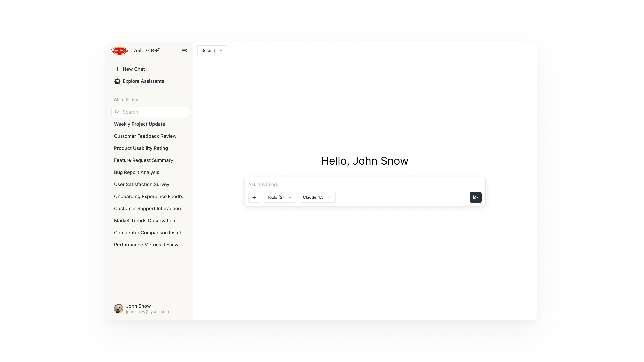The image size is (644, 362).
Task: Click John Snow's profile avatar
Action: [x=119, y=309]
